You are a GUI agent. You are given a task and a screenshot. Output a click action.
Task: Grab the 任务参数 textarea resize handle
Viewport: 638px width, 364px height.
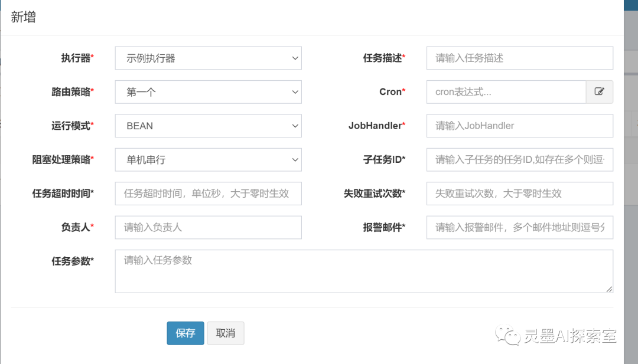[609, 289]
